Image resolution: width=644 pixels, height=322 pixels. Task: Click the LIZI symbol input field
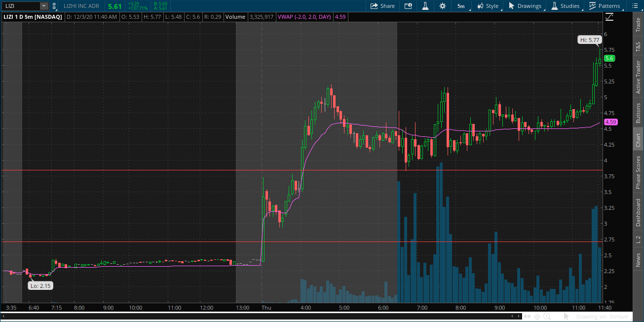click(x=20, y=6)
